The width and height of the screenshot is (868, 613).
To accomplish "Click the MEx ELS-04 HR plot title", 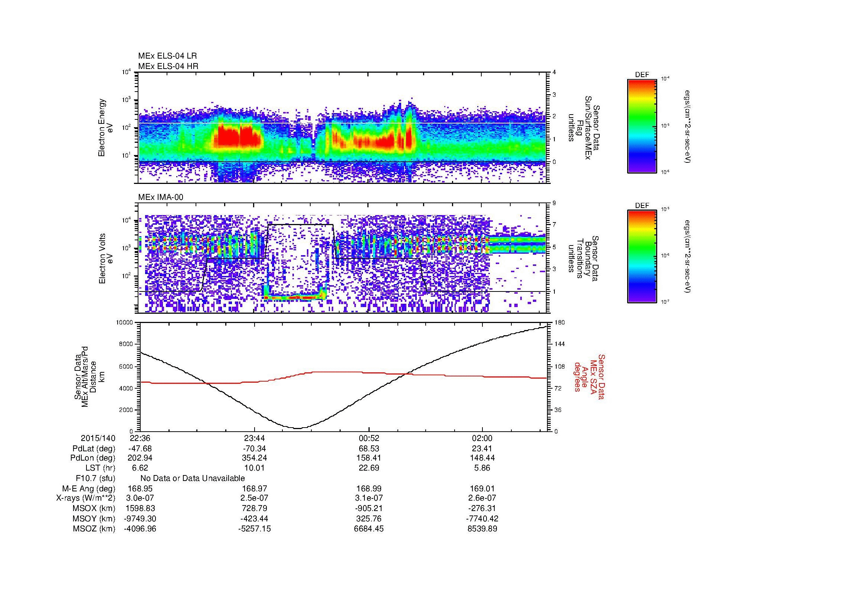I will point(168,66).
